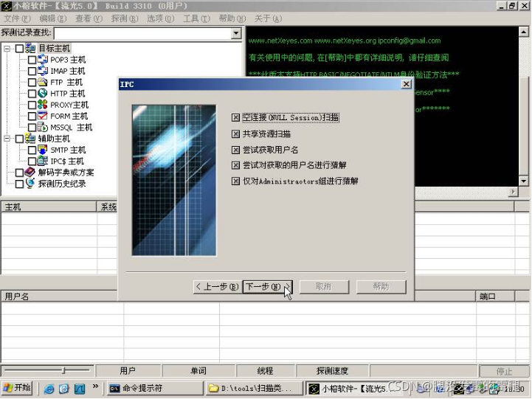The image size is (532, 399).
Task: Click 下一步 next button
Action: point(267,287)
